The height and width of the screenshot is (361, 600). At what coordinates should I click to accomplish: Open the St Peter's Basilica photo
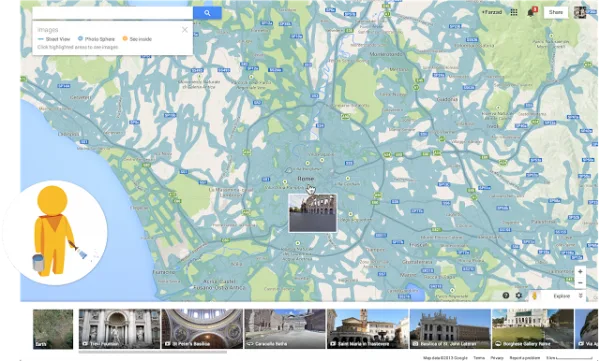tap(202, 329)
